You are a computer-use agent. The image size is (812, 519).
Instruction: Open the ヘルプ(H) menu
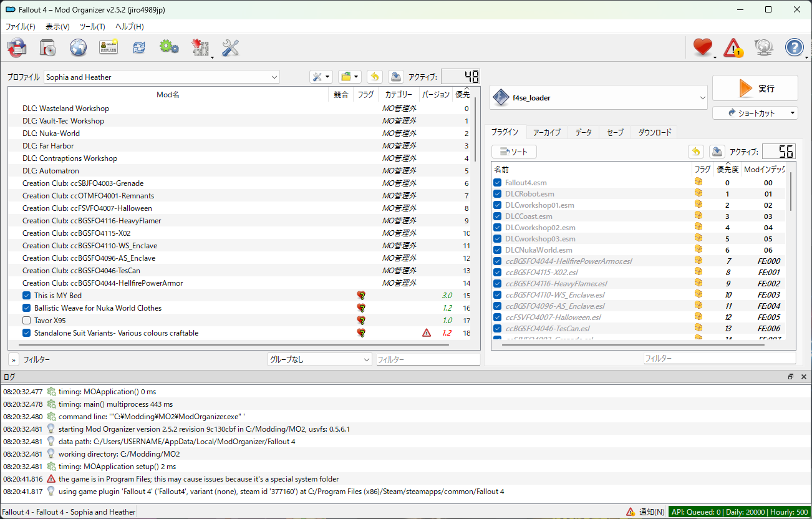pyautogui.click(x=130, y=27)
